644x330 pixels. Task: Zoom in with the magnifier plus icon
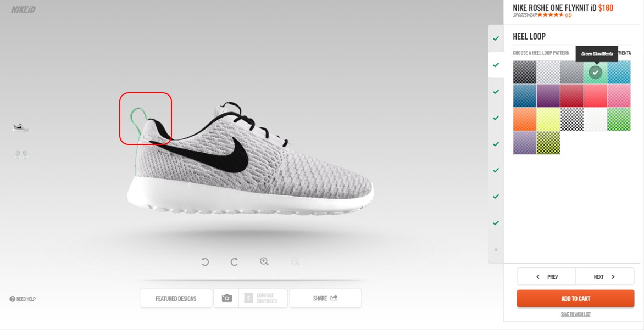(x=264, y=261)
